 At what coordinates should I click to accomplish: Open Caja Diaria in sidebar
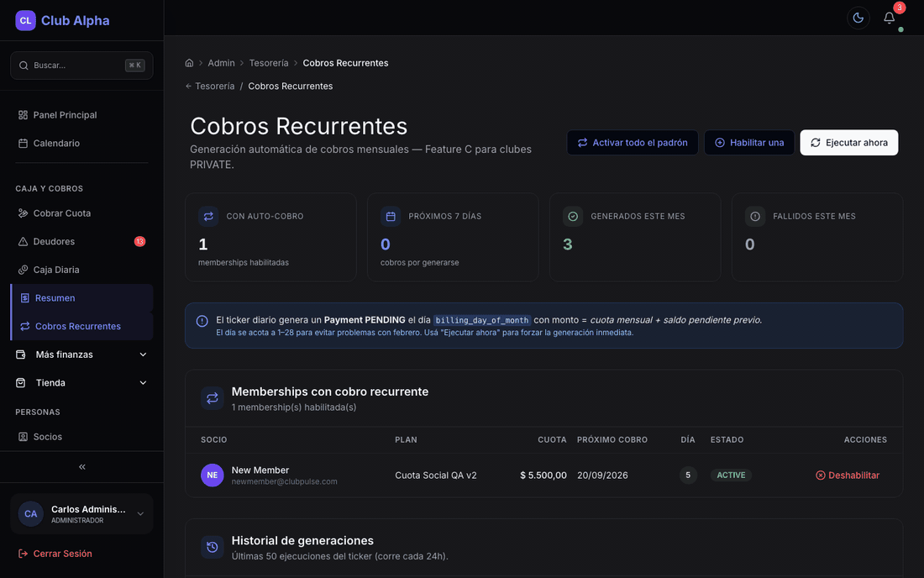click(82, 270)
